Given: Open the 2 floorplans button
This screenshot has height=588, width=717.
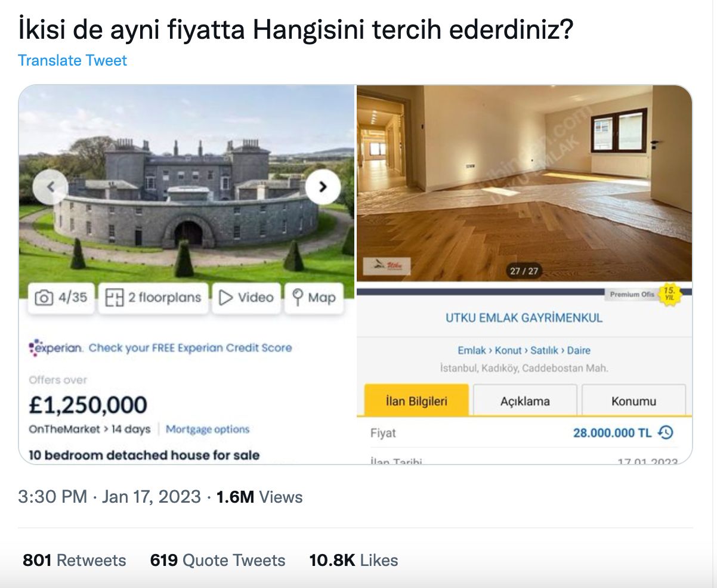Looking at the screenshot, I should pos(153,298).
